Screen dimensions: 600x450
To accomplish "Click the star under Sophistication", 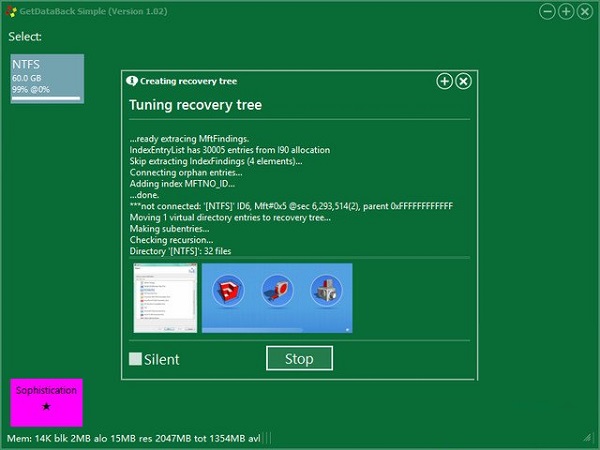I will 46,406.
